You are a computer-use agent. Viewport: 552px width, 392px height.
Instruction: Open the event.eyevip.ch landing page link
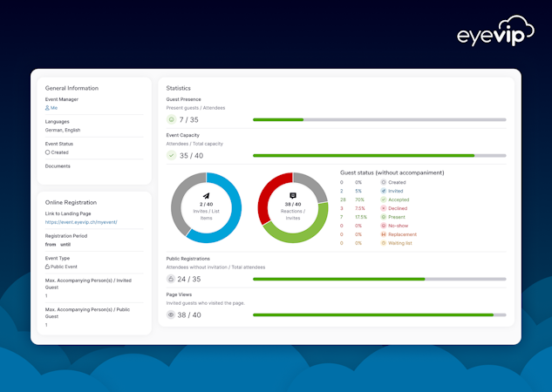pyautogui.click(x=81, y=222)
